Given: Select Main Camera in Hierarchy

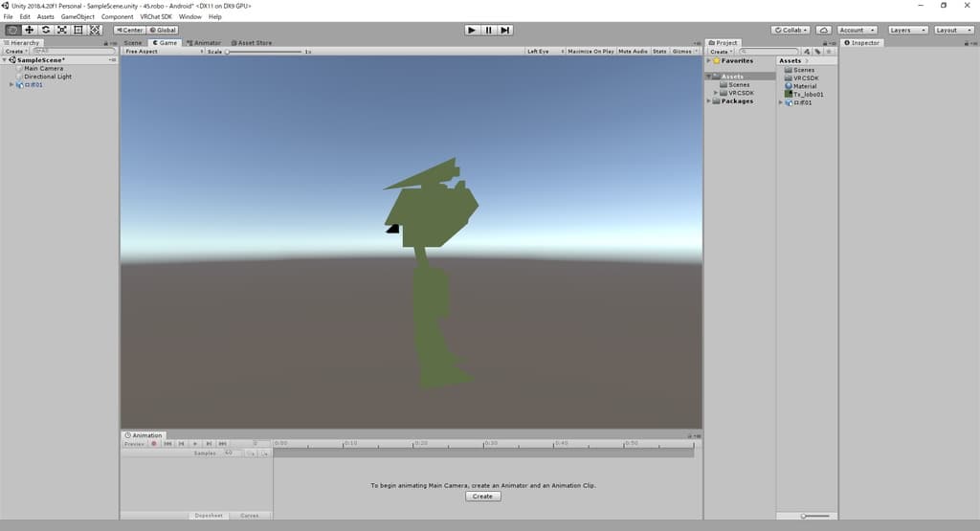Looking at the screenshot, I should (44, 68).
